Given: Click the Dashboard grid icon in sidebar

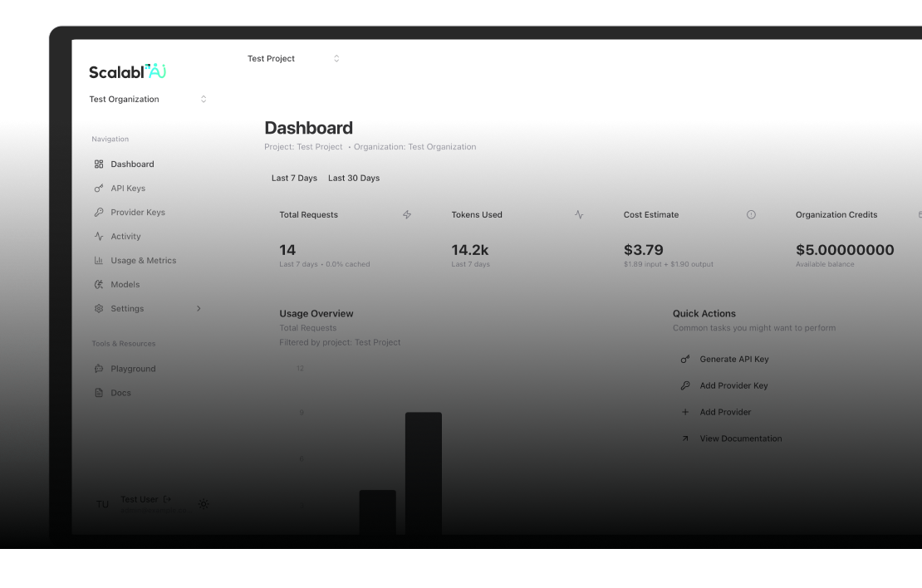Looking at the screenshot, I should pos(99,164).
